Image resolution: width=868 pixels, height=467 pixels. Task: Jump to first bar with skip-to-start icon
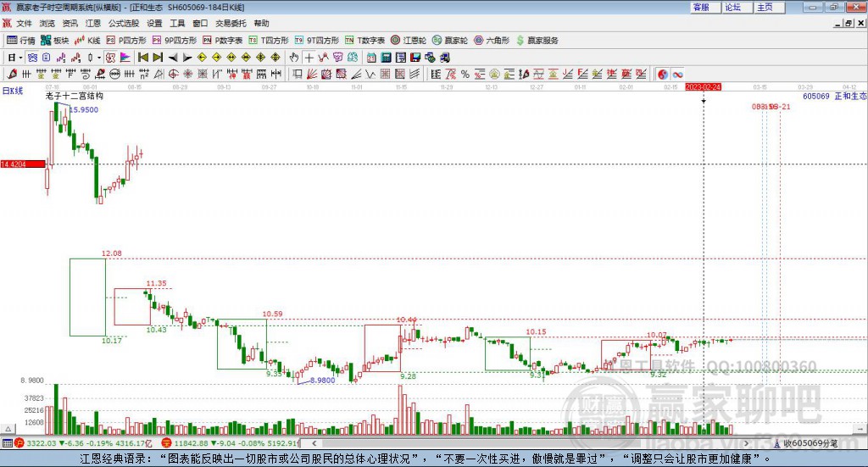[142, 58]
